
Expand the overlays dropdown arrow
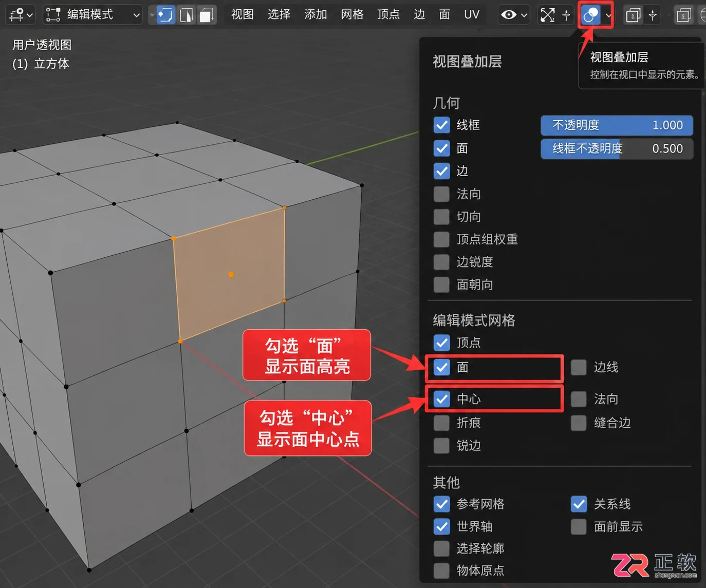tap(608, 15)
